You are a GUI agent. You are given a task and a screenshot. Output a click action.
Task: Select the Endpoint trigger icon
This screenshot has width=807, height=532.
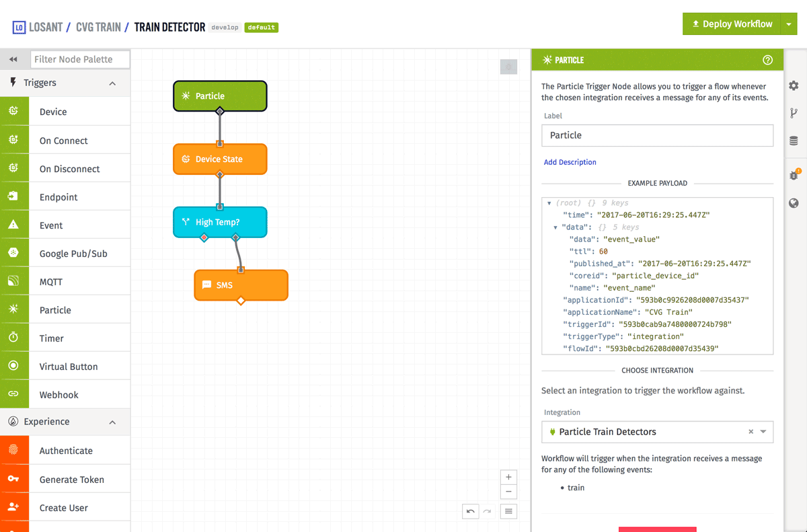pos(14,196)
